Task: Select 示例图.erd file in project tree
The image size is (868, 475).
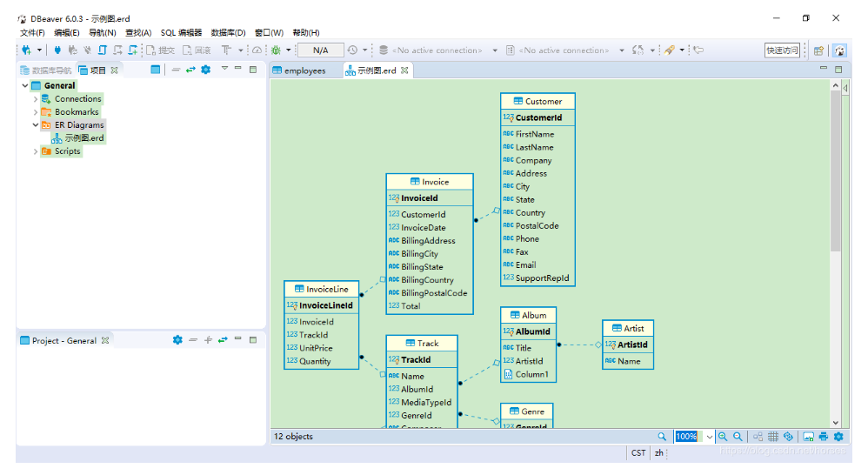Action: 83,138
